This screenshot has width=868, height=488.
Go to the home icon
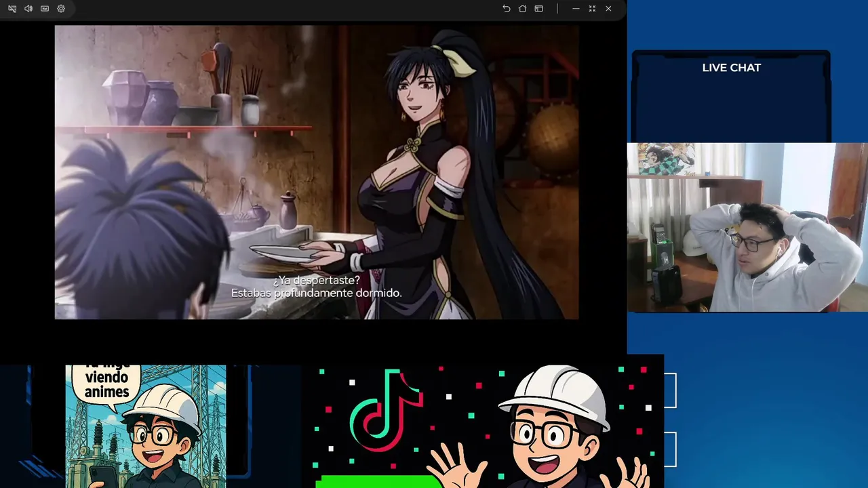(522, 9)
